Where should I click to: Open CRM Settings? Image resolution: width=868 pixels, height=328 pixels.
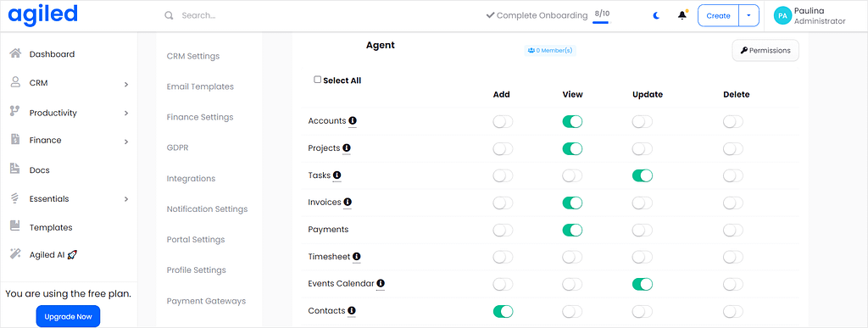(x=193, y=56)
